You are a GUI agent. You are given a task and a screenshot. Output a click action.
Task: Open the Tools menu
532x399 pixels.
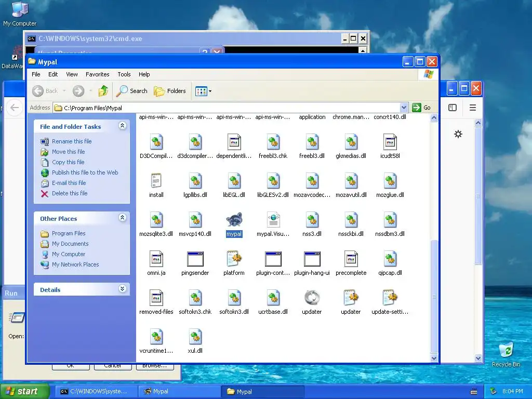click(x=124, y=74)
